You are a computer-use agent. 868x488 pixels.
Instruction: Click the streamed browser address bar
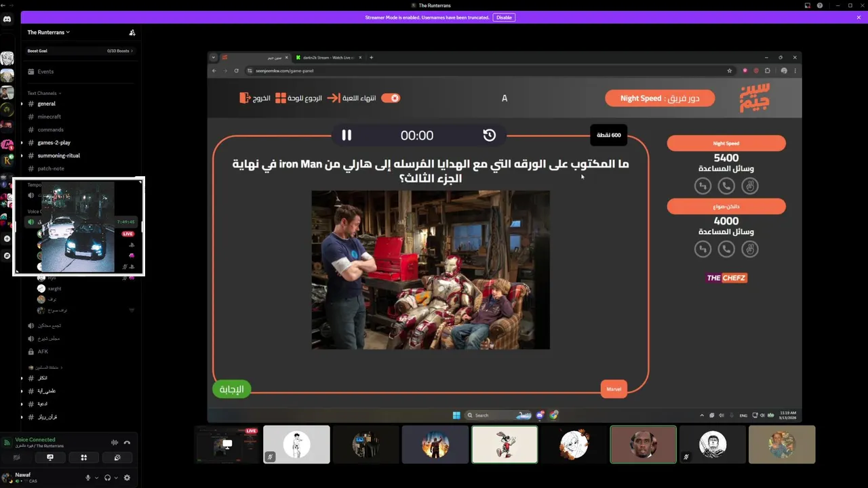[484, 70]
